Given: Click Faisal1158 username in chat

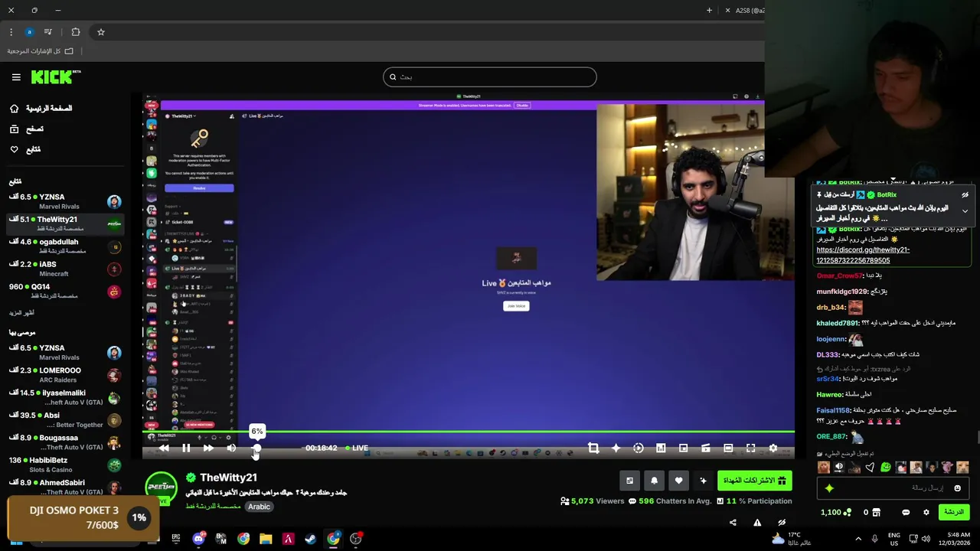Looking at the screenshot, I should (x=834, y=411).
